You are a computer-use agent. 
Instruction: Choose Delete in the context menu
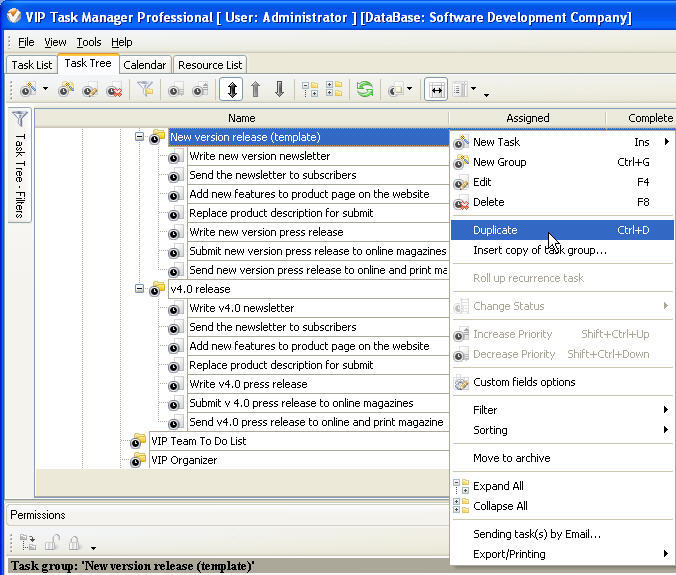562,202
